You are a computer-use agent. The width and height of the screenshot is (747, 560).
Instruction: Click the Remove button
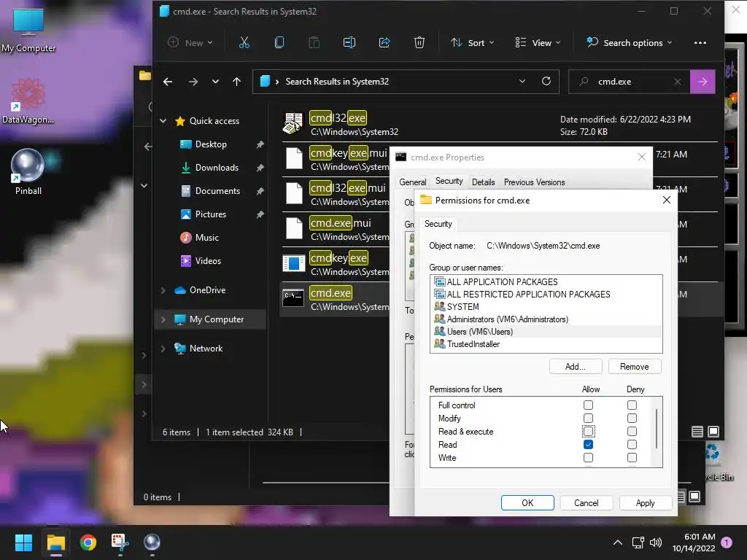coord(634,367)
